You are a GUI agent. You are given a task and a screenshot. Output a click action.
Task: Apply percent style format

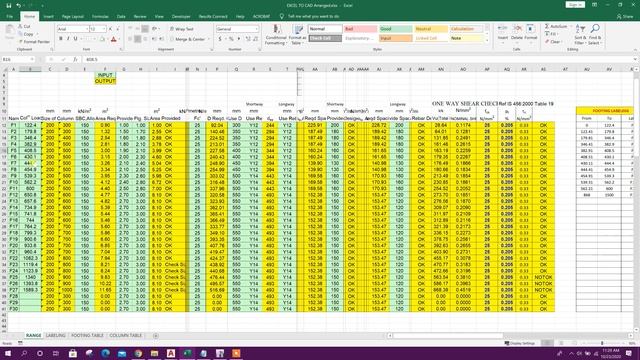pos(231,39)
